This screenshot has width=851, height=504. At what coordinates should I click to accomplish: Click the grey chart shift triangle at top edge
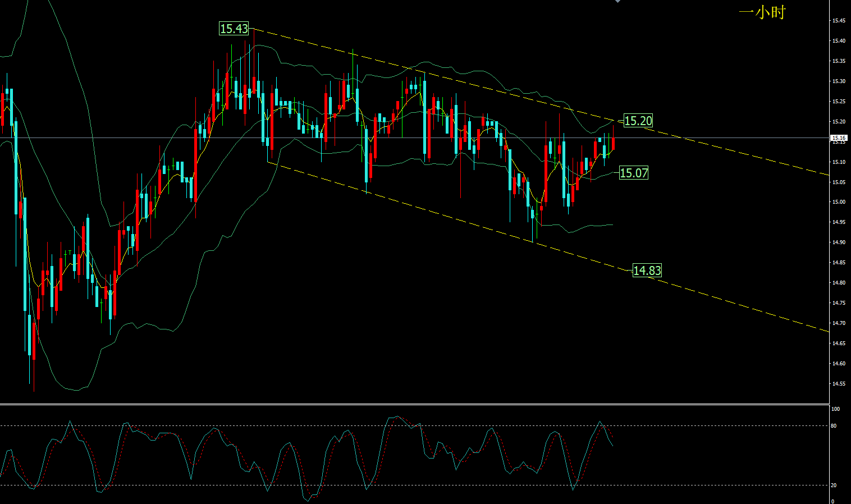tap(618, 2)
